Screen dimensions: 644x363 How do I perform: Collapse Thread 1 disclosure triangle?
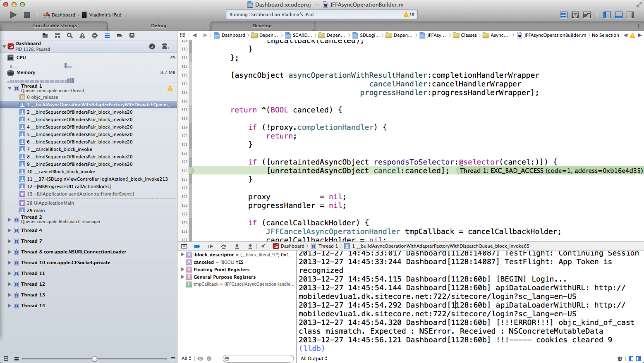[x=10, y=88]
